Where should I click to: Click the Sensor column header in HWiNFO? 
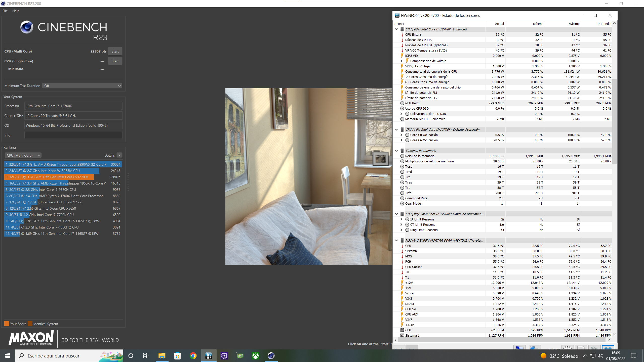tap(439, 24)
